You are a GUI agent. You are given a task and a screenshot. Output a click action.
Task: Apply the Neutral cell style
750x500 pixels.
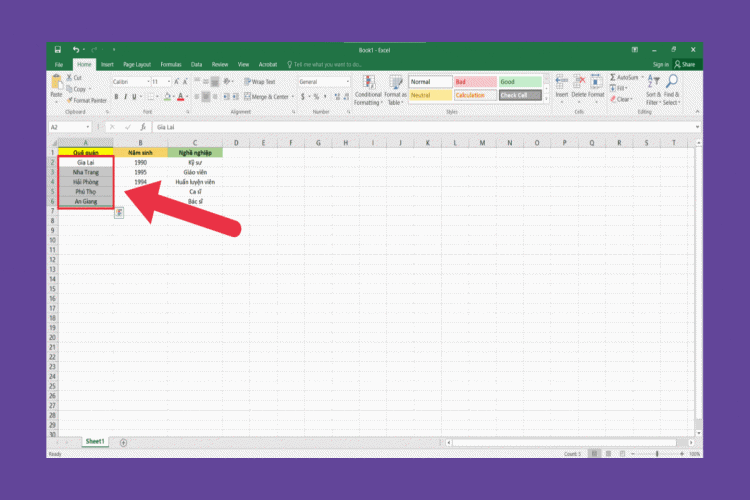click(x=430, y=95)
